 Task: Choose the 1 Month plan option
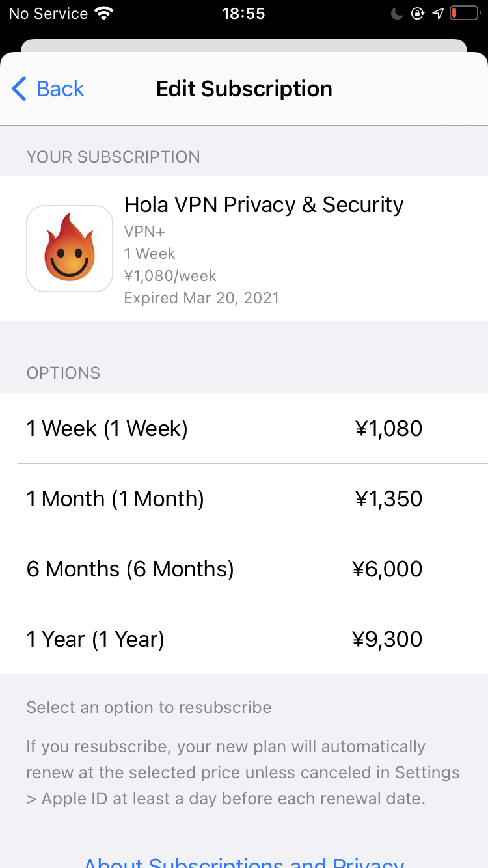pyautogui.click(x=244, y=498)
